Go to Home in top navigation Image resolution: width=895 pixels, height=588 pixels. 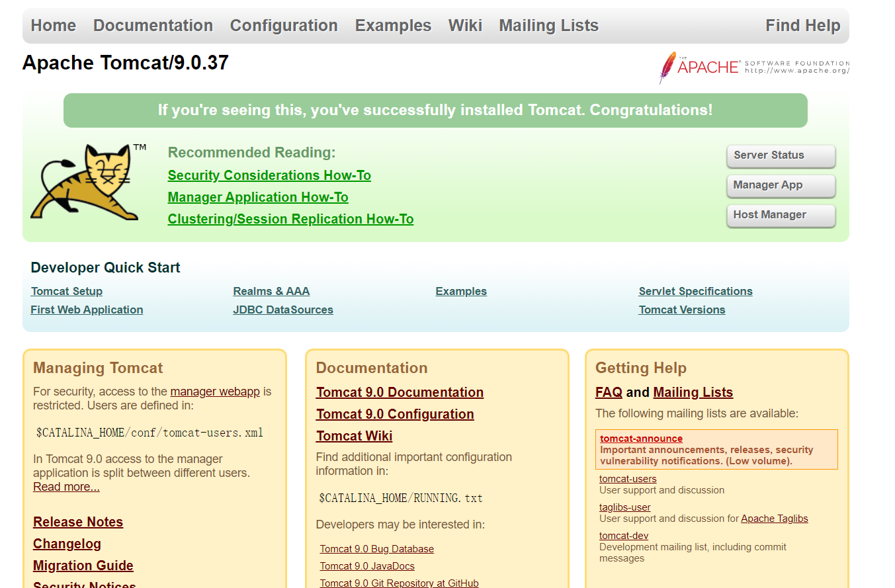[54, 26]
